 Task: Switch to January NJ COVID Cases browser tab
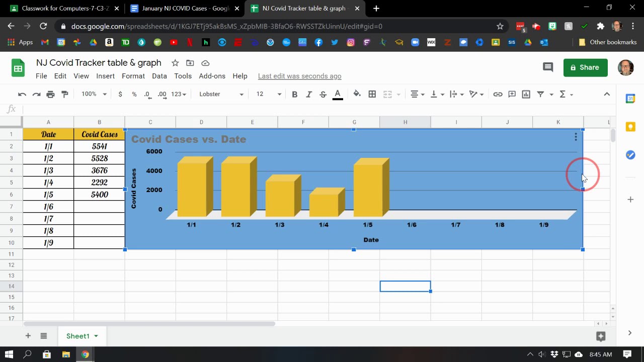[185, 9]
